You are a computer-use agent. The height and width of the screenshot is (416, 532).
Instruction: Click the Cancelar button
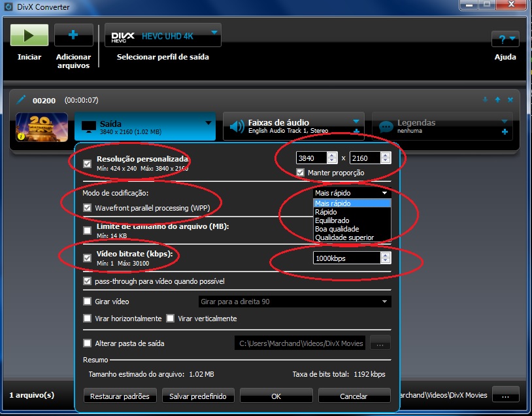(354, 396)
